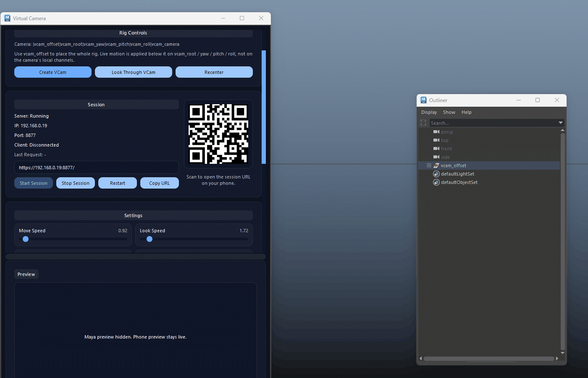Screen dimensions: 588x378
Task: Click the Move Speed value 0.92
Action: click(x=123, y=231)
